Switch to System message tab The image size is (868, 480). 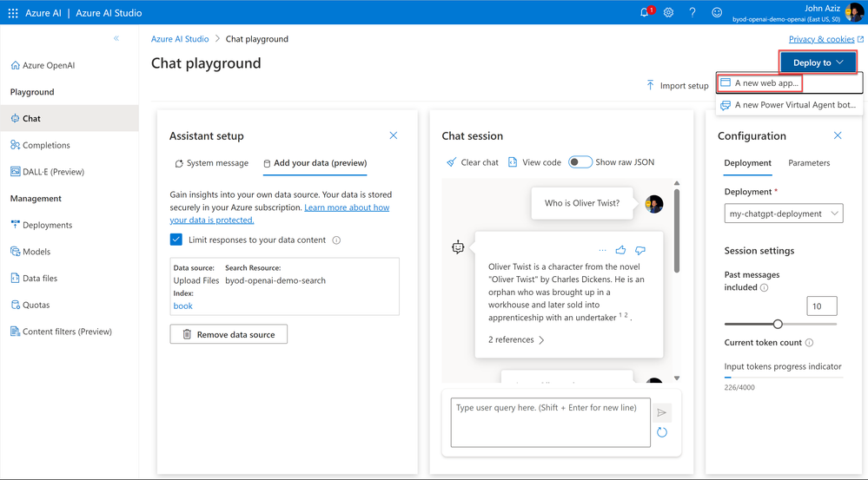211,163
